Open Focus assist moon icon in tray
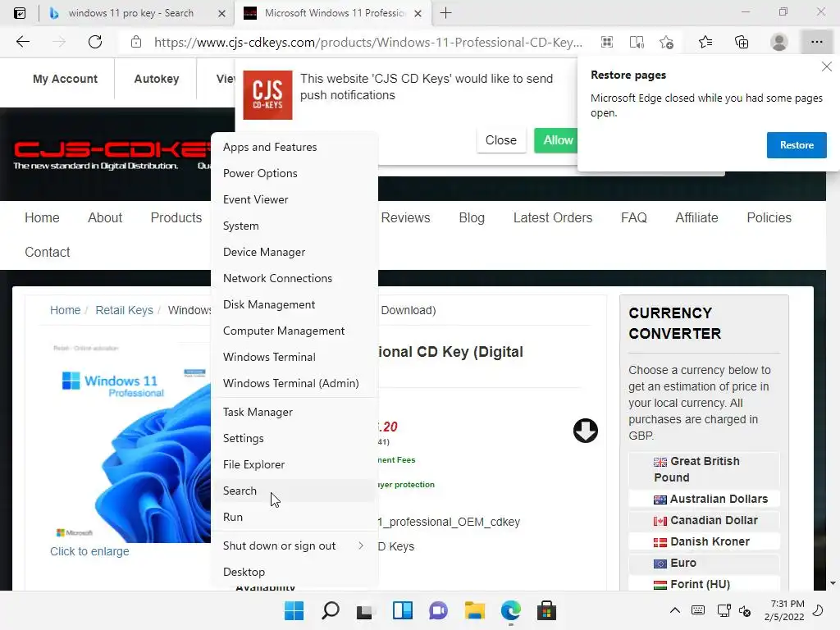The height and width of the screenshot is (630, 840). pyautogui.click(x=818, y=610)
